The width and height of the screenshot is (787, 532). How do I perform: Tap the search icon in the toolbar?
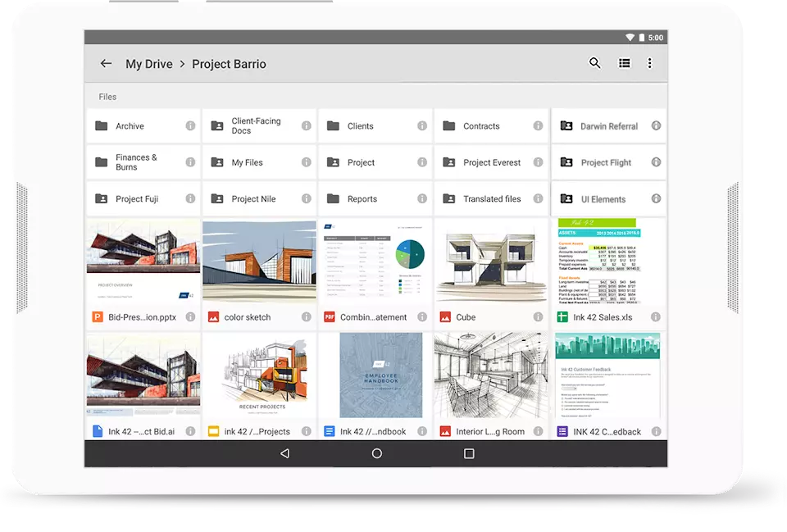pyautogui.click(x=594, y=63)
